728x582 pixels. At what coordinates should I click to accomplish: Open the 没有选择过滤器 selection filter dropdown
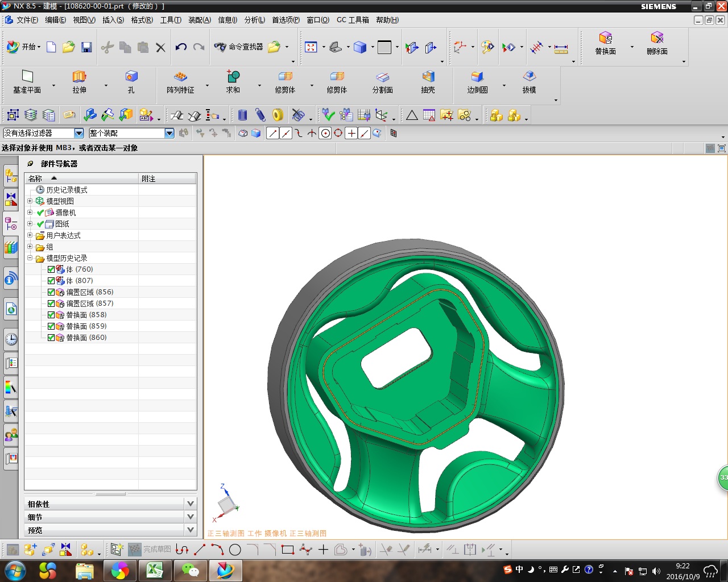pyautogui.click(x=79, y=133)
